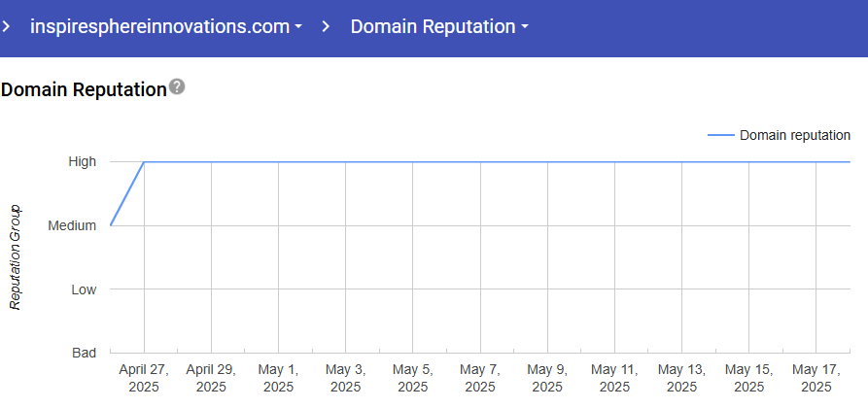Screen dimensions: 868x408
Task: Click the breadcrumb chevron before Domain Reputation
Action: click(327, 26)
